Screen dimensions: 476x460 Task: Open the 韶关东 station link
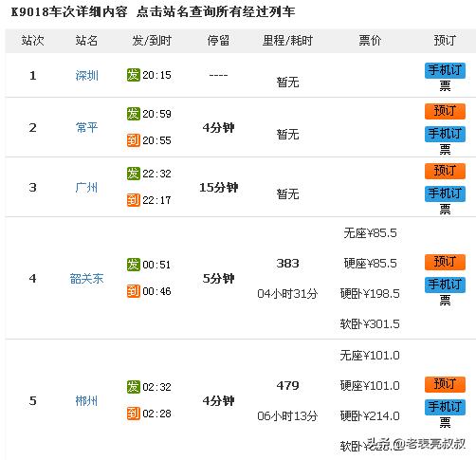(x=86, y=279)
